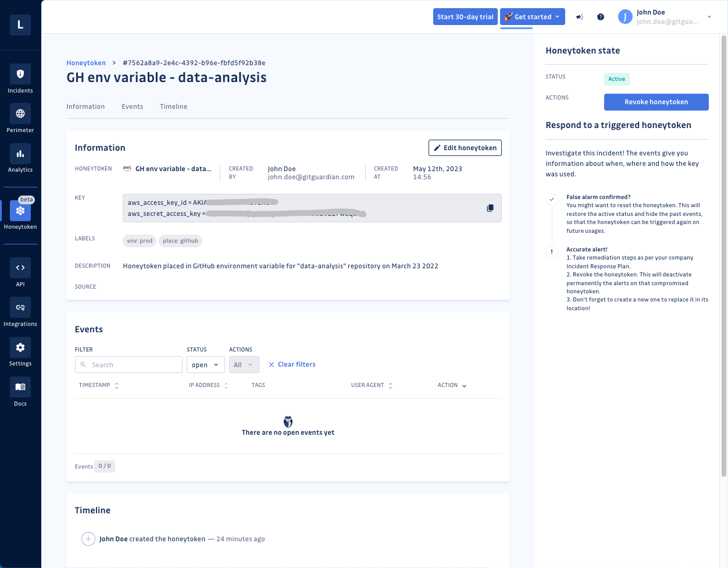Screen dimensions: 728x568
Task: Toggle sorting on the IP ADDRESS column
Action: (x=227, y=385)
